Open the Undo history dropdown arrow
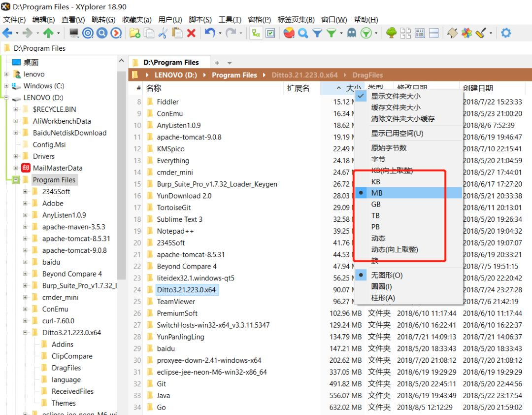Image resolution: width=532 pixels, height=415 pixels. [220, 33]
